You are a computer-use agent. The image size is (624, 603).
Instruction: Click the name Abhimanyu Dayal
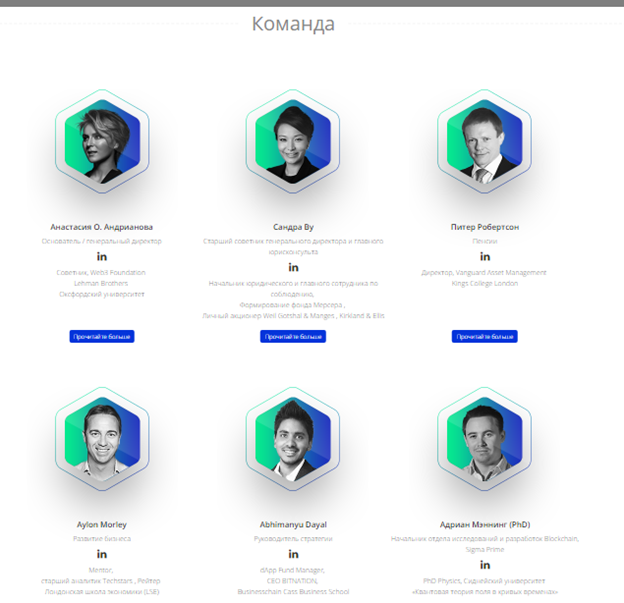tap(293, 525)
